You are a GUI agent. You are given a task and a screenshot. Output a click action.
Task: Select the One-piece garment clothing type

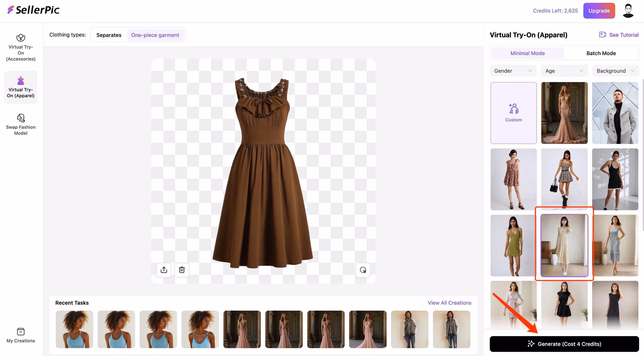click(x=155, y=35)
